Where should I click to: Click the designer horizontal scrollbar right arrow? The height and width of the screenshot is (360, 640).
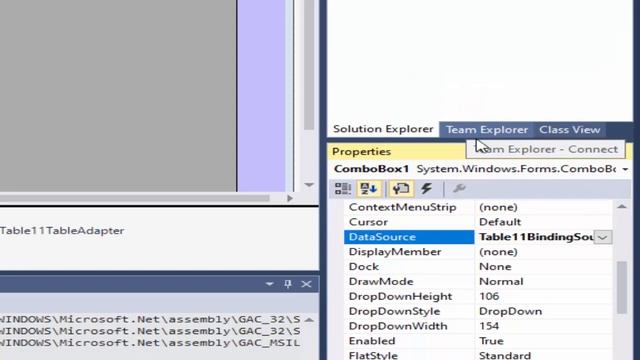[x=290, y=198]
